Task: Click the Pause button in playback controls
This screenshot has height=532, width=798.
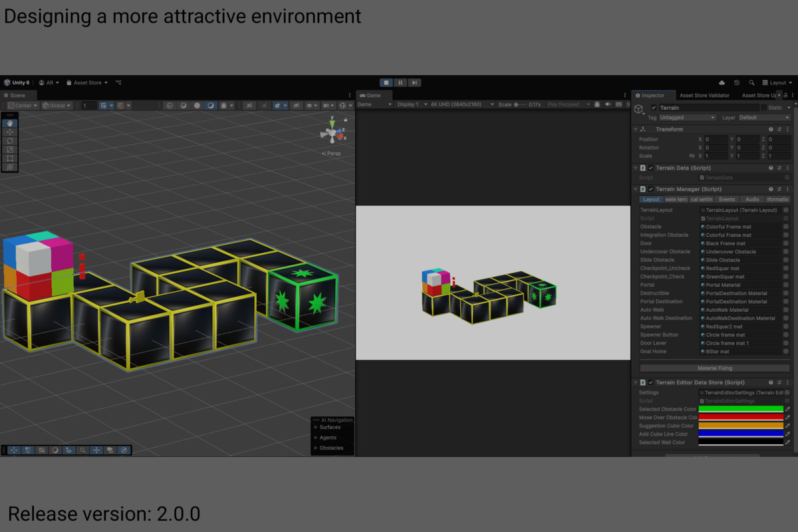Action: 400,82
